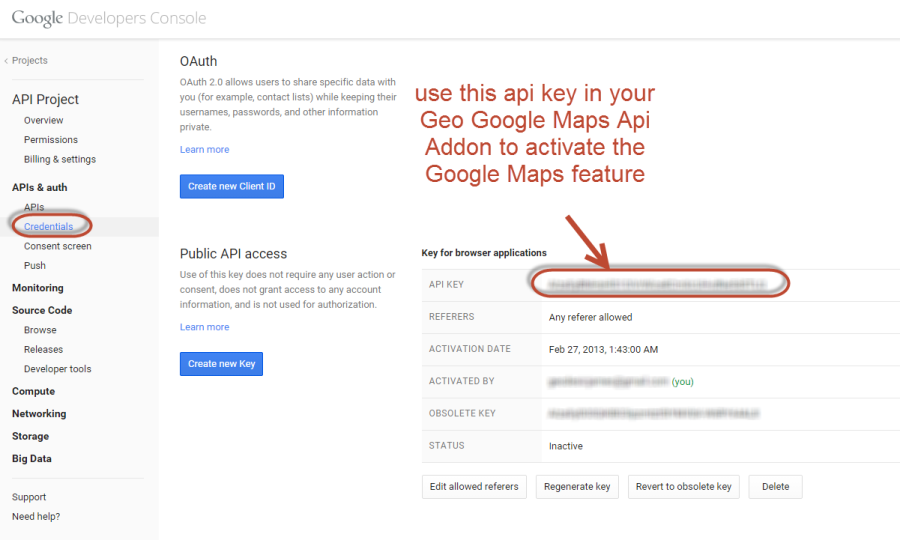This screenshot has height=540, width=900.
Task: Click the 'API KEY' row label
Action: coord(447,284)
